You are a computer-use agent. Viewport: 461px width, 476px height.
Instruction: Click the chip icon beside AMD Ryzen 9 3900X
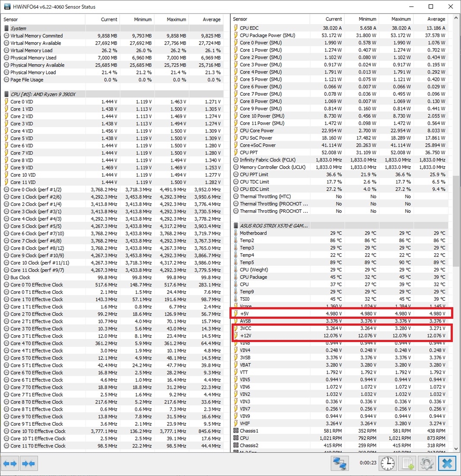coord(7,94)
